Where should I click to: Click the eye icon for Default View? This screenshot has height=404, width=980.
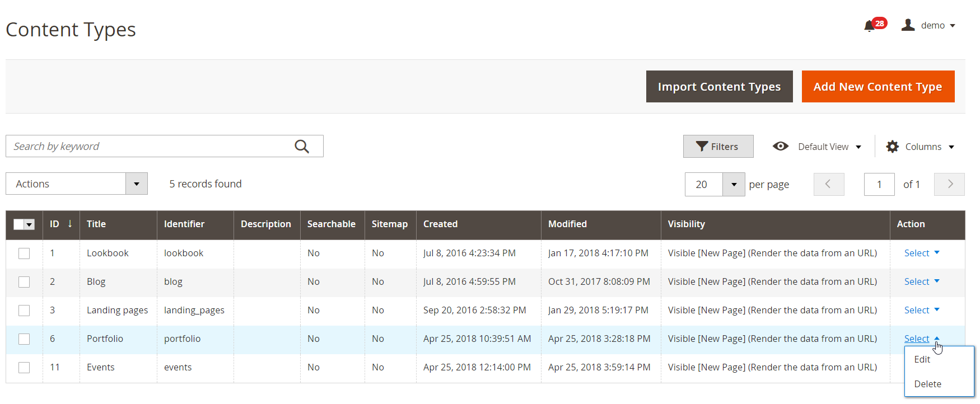tap(781, 146)
